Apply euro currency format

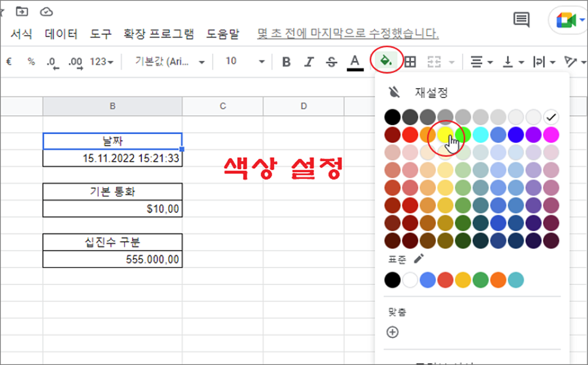[x=9, y=61]
